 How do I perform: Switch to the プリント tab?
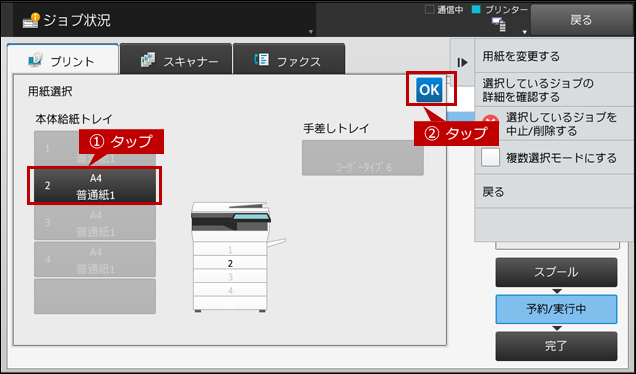(63, 59)
